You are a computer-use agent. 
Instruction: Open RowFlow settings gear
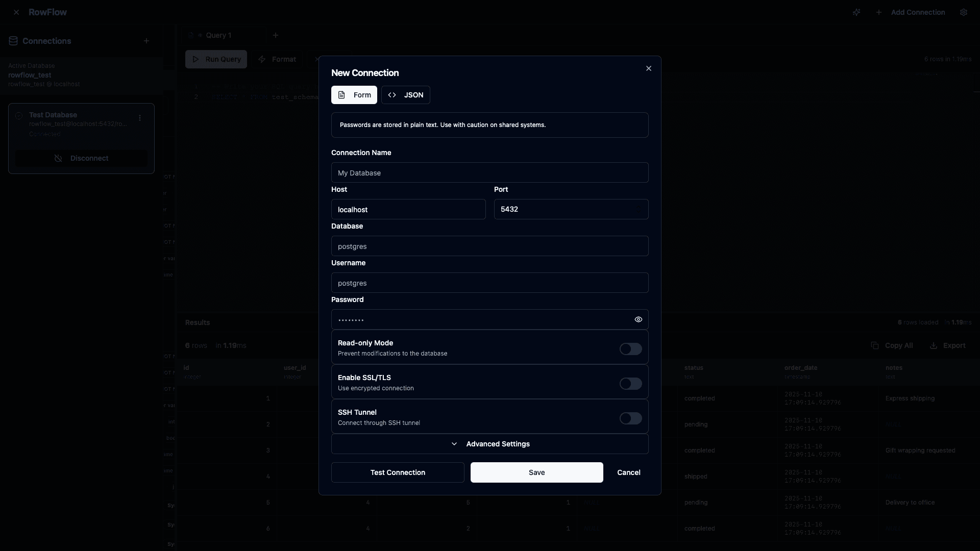click(x=964, y=12)
